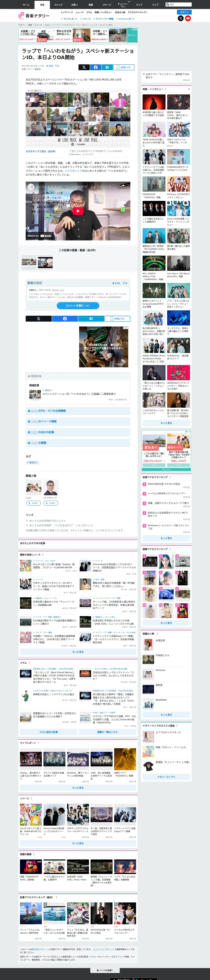Open the ライブレポート section heading arrow
210x980 pixels.
click(x=38, y=743)
